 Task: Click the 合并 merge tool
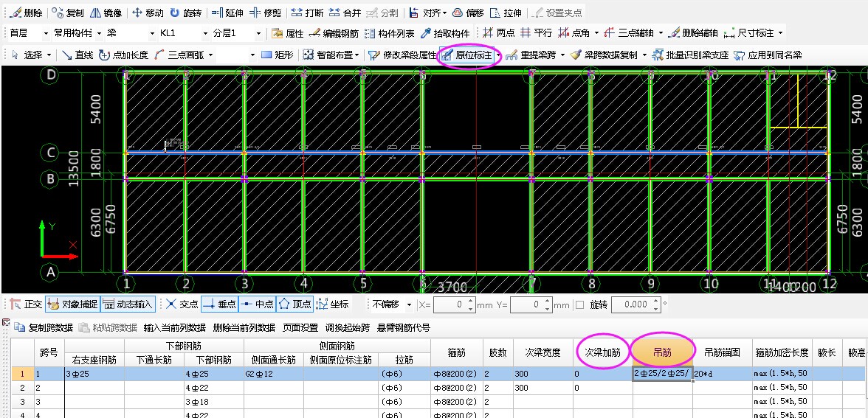coord(345,13)
